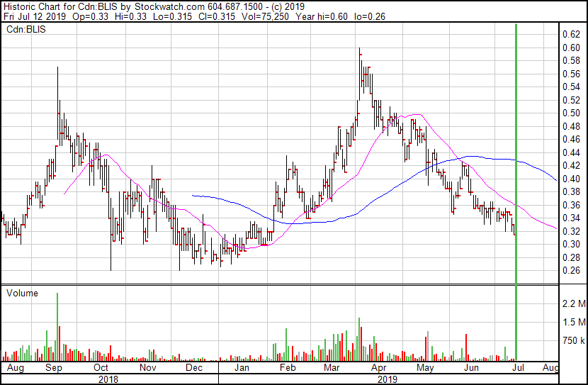Click the '750 k' volume axis label

(x=573, y=341)
